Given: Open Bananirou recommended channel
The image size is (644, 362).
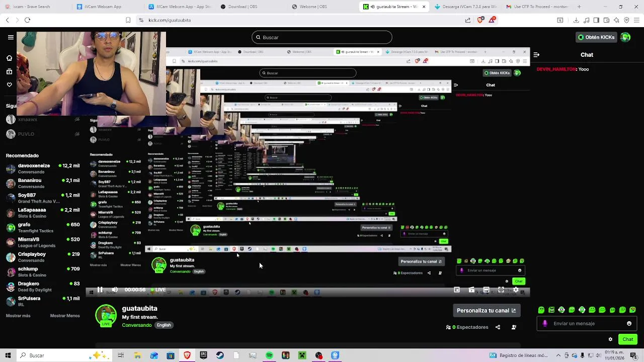Looking at the screenshot, I should (x=43, y=184).
